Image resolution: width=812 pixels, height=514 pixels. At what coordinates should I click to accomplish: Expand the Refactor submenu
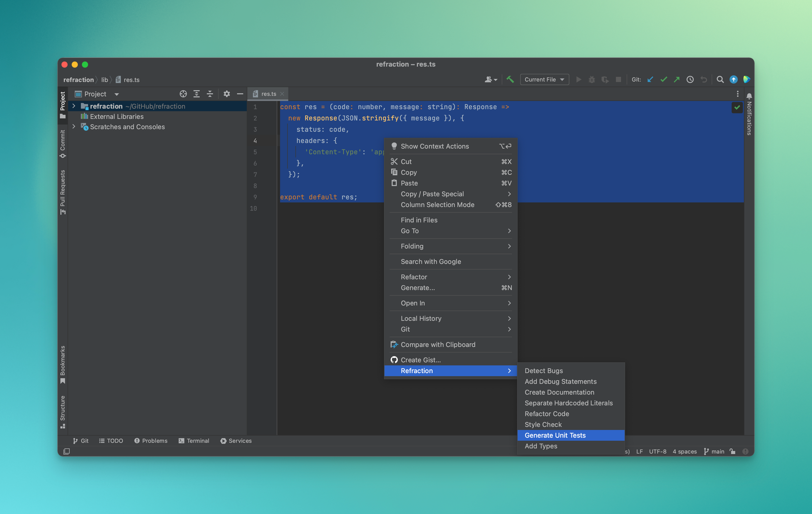pos(451,277)
